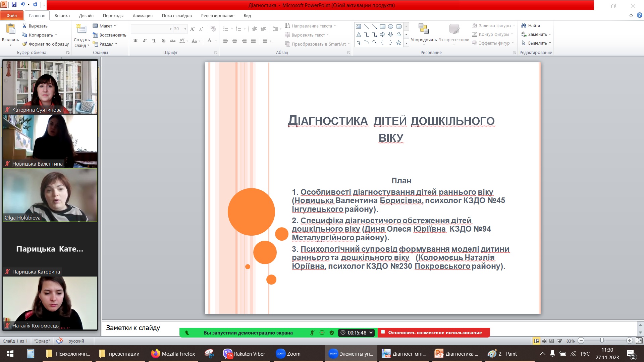Decrease the list indent level

255,29
